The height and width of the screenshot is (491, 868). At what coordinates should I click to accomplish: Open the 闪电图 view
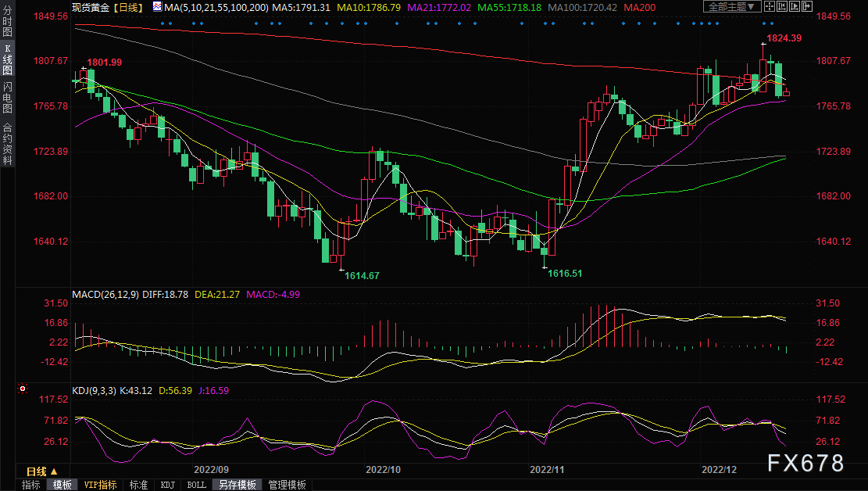click(8, 98)
